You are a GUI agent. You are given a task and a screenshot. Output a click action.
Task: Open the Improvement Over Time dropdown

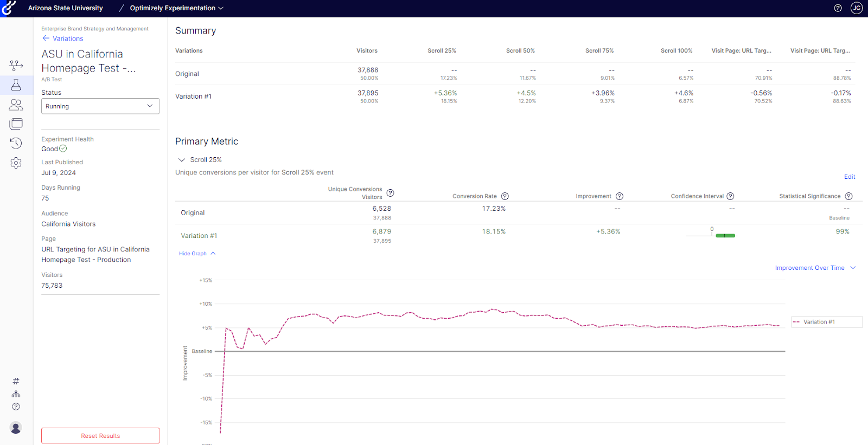[x=815, y=268]
